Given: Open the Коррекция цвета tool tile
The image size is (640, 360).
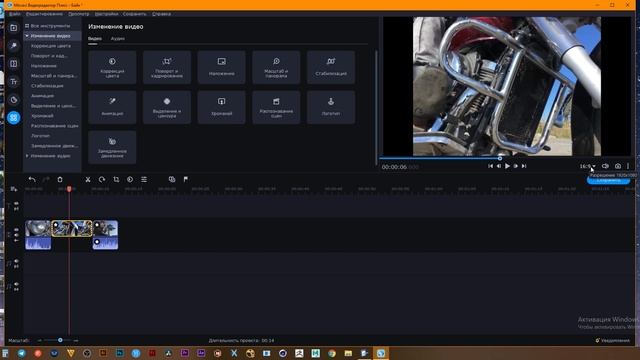Looking at the screenshot, I should point(112,67).
